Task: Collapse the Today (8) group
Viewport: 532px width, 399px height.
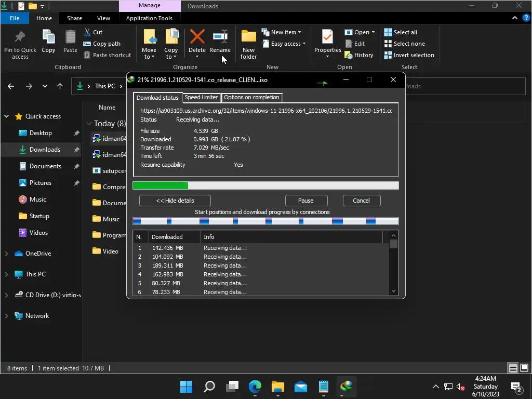Action: point(89,124)
